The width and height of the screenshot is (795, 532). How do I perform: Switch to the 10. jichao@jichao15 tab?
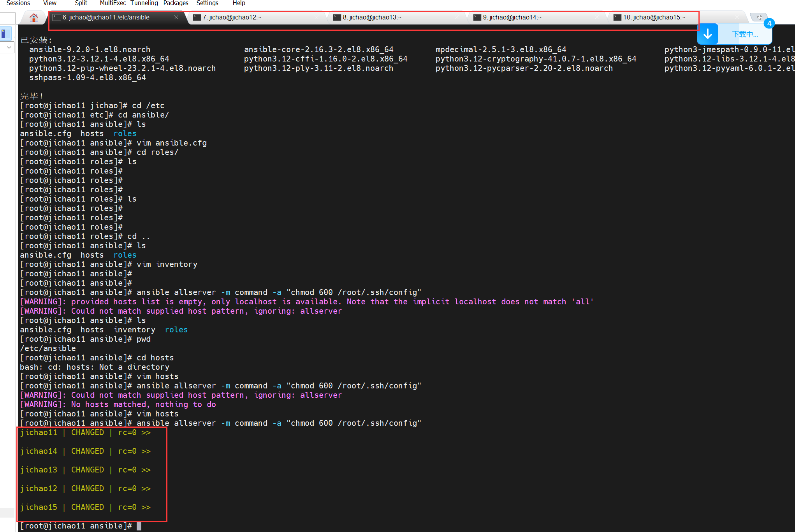click(654, 18)
